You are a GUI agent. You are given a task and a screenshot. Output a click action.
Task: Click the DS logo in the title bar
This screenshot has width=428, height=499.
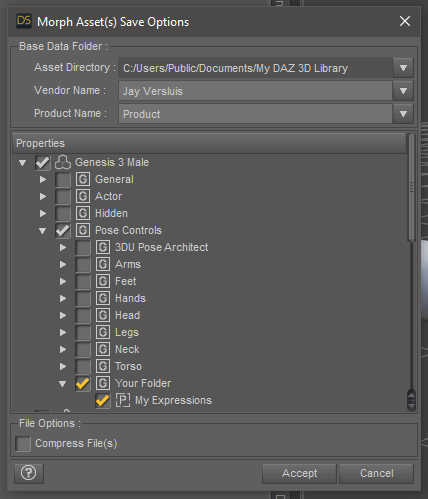coord(24,21)
